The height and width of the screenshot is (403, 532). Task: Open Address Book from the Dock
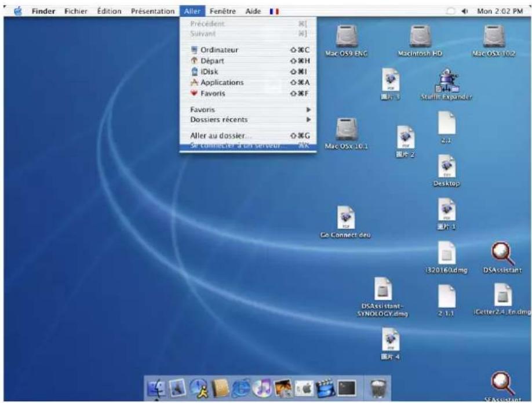(x=220, y=388)
